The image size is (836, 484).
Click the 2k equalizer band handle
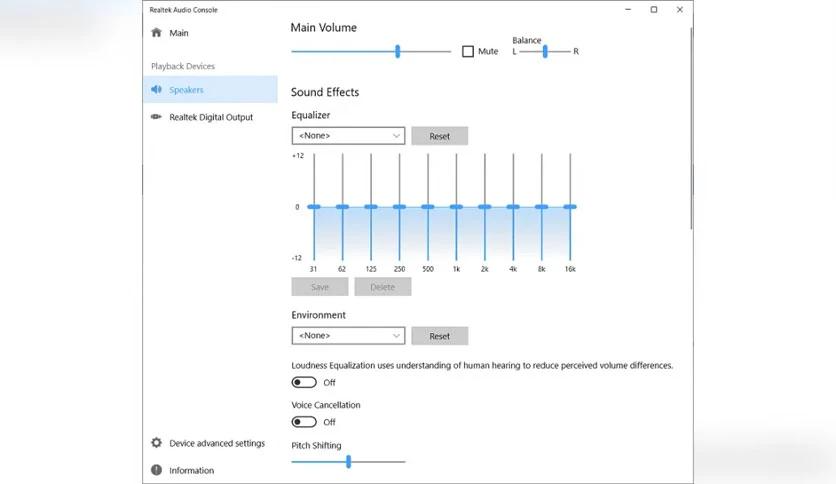click(x=485, y=207)
